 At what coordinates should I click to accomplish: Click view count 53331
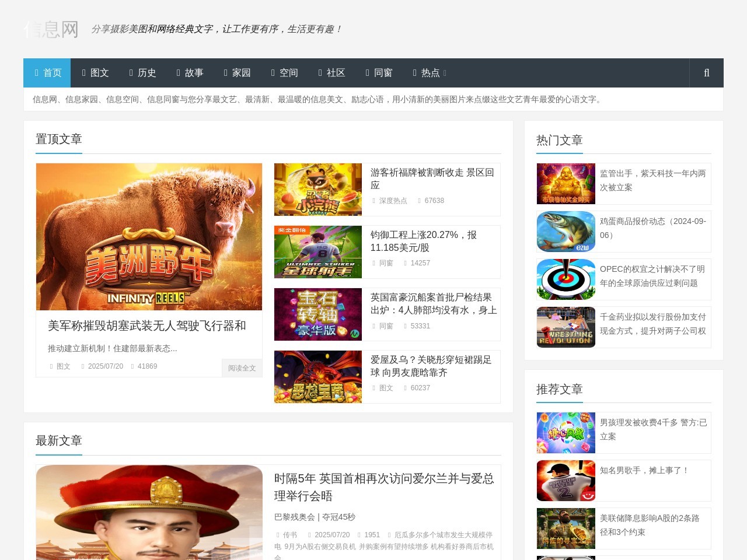click(x=420, y=326)
